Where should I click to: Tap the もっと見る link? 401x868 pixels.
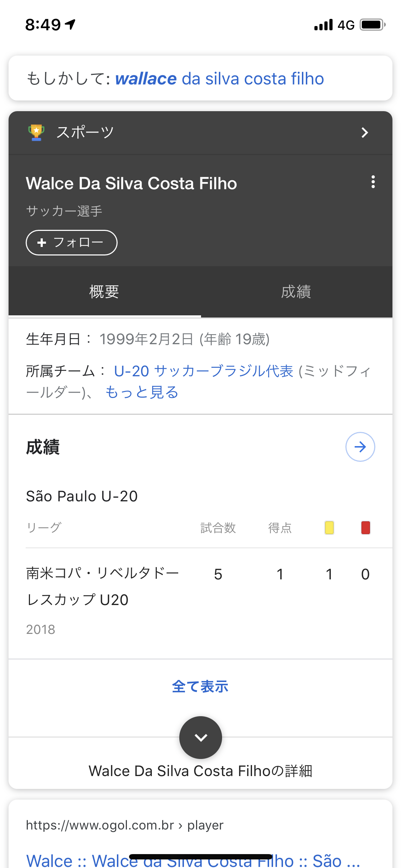tap(142, 392)
